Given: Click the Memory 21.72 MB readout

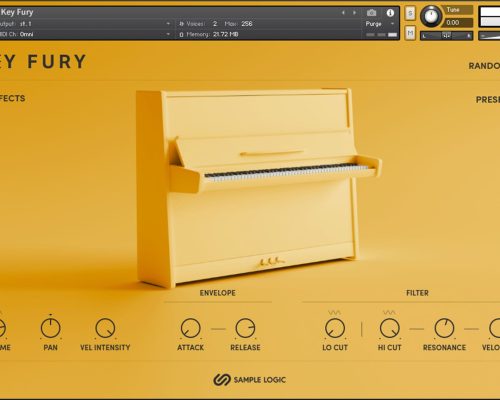Looking at the screenshot, I should tap(212, 34).
